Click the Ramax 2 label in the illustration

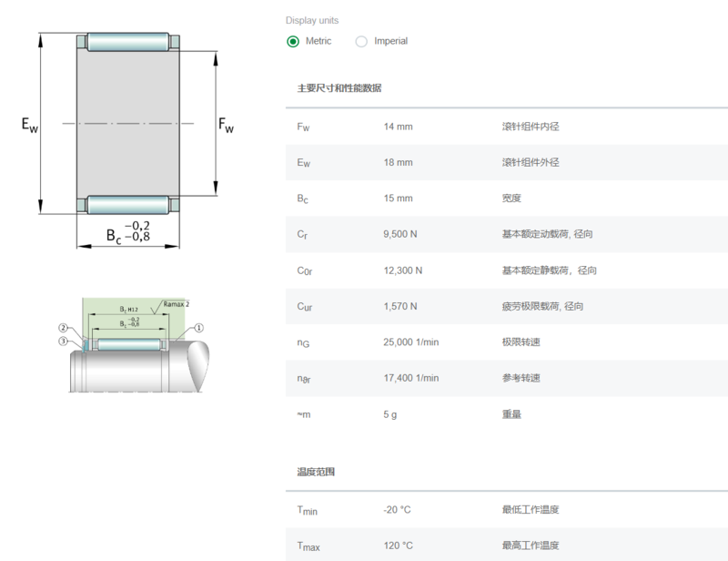tap(176, 304)
